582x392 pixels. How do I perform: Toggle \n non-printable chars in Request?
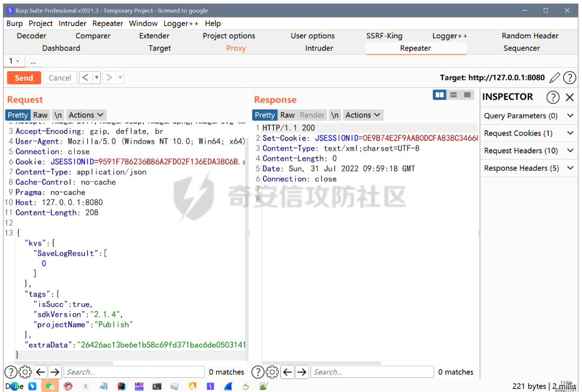click(58, 115)
